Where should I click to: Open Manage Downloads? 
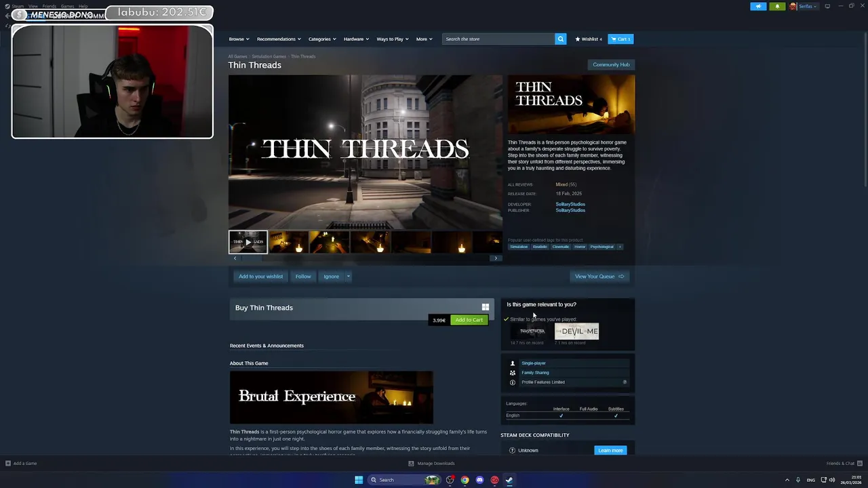coord(432,464)
